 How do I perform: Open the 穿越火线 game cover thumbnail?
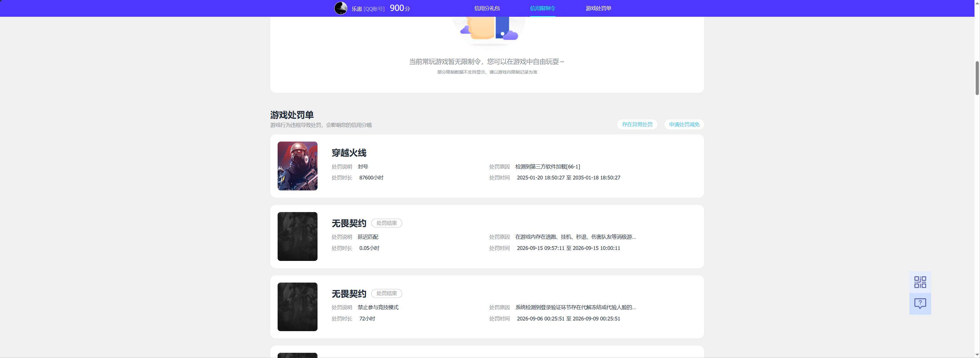tap(298, 166)
